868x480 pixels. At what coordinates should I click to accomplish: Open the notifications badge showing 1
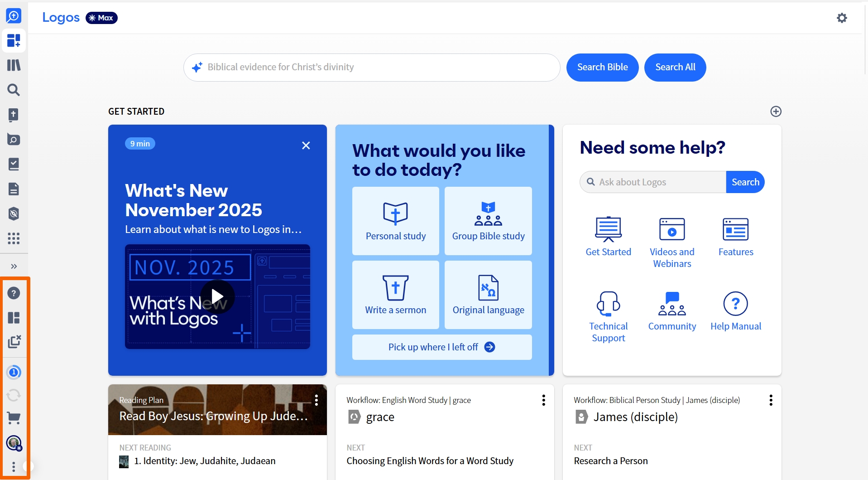(14, 372)
